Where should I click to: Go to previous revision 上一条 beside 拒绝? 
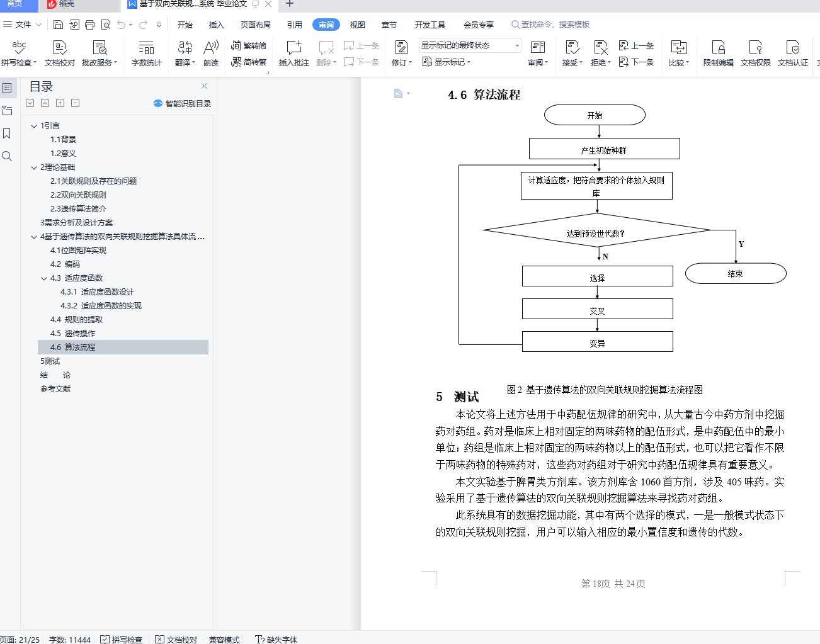click(637, 45)
